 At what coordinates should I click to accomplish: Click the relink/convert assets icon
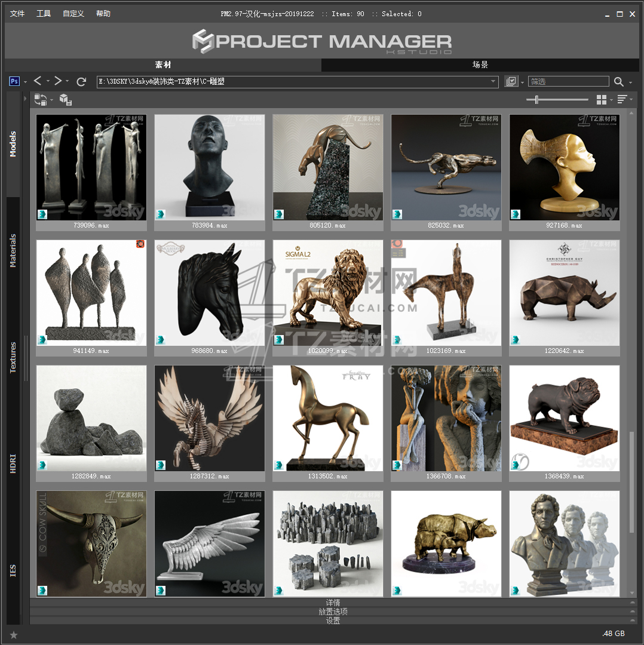pyautogui.click(x=41, y=100)
